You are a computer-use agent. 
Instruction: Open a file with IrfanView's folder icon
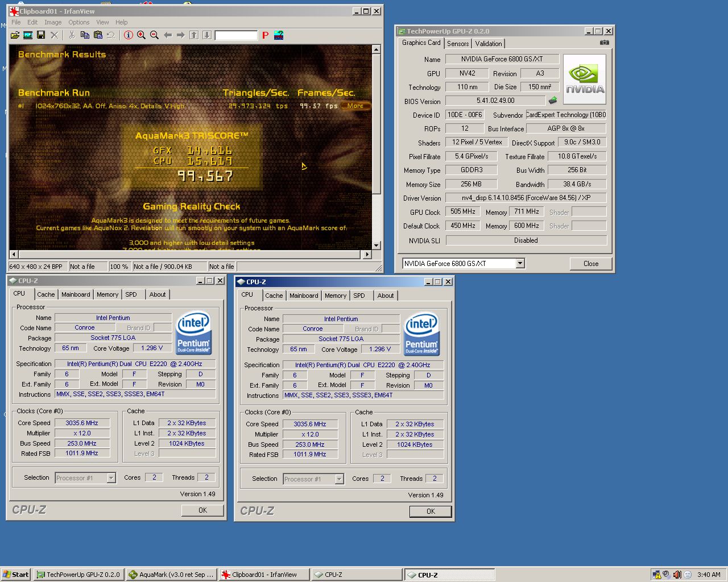15,35
